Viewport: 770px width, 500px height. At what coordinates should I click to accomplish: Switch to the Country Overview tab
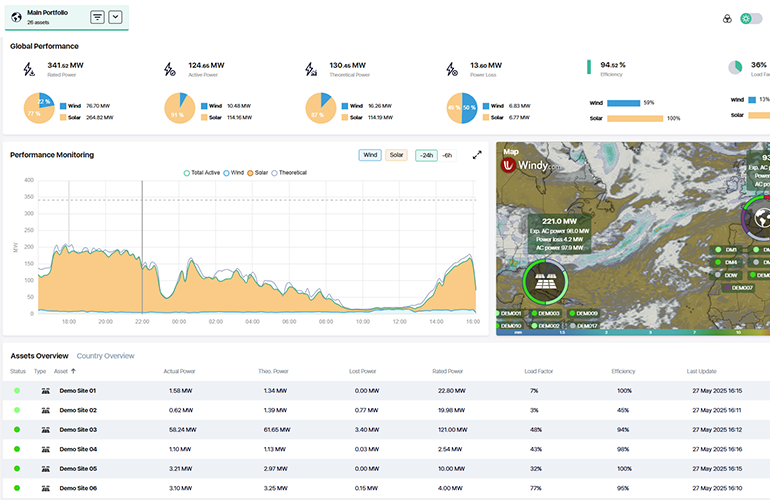[106, 356]
